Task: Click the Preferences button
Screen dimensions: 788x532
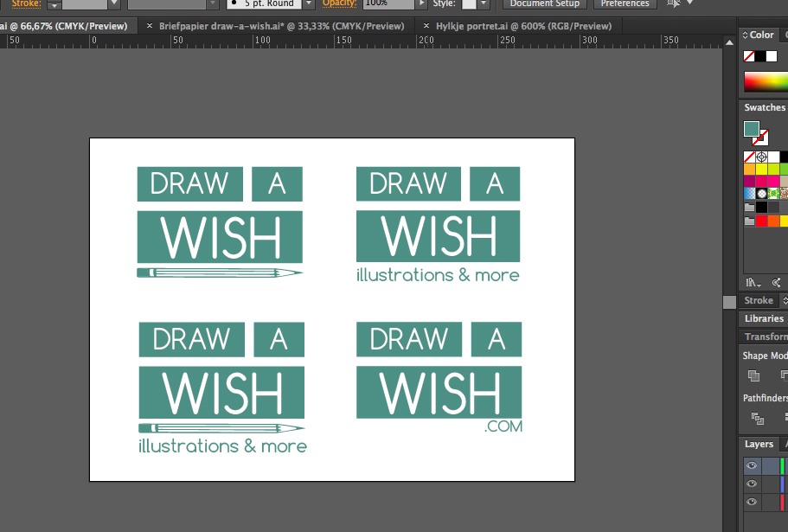Action: 625,3
